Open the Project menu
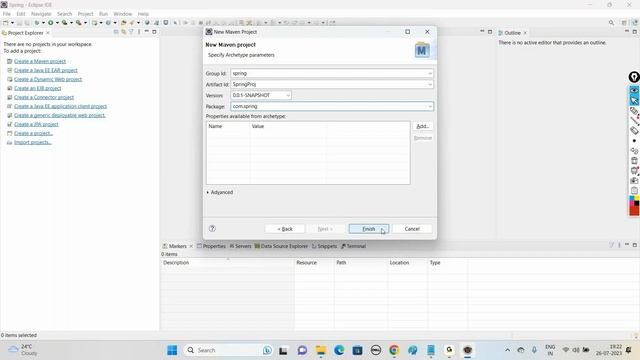 tap(85, 14)
